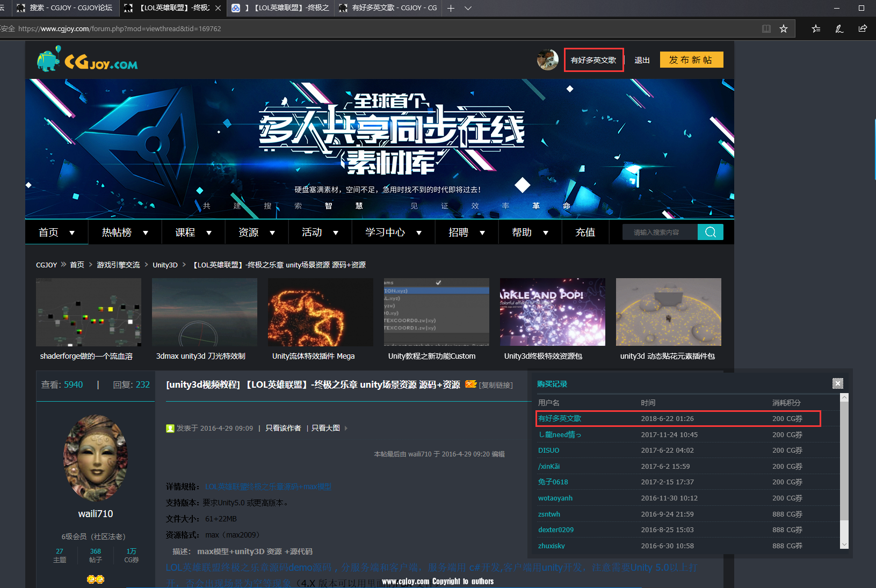Open the 热帖榜 navigation item
This screenshot has height=588, width=876.
point(117,232)
